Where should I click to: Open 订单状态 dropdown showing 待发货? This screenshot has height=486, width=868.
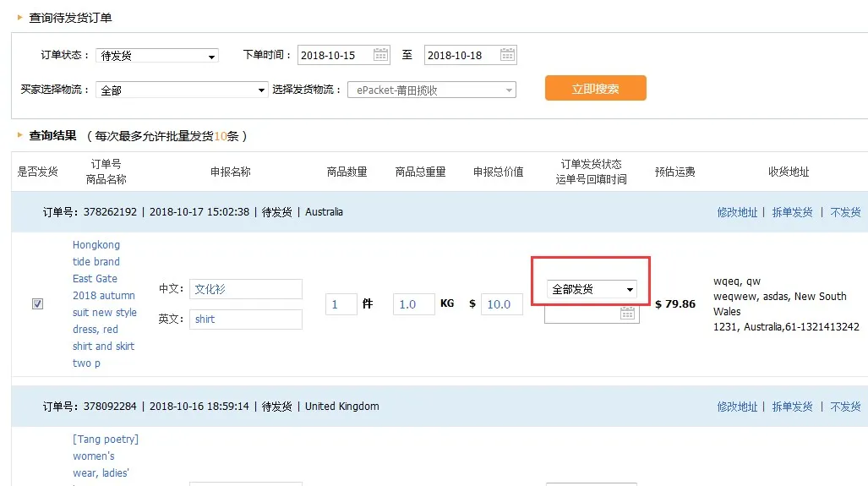(x=157, y=55)
